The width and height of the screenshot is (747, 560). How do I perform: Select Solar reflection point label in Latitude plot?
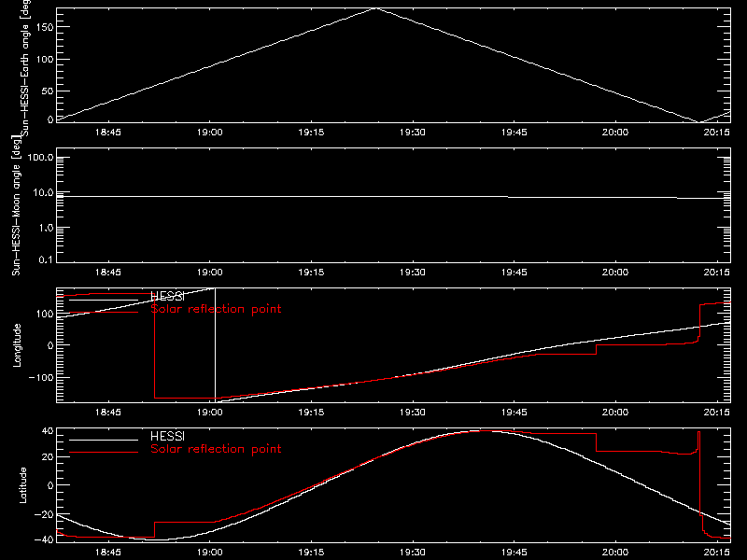pyautogui.click(x=216, y=449)
